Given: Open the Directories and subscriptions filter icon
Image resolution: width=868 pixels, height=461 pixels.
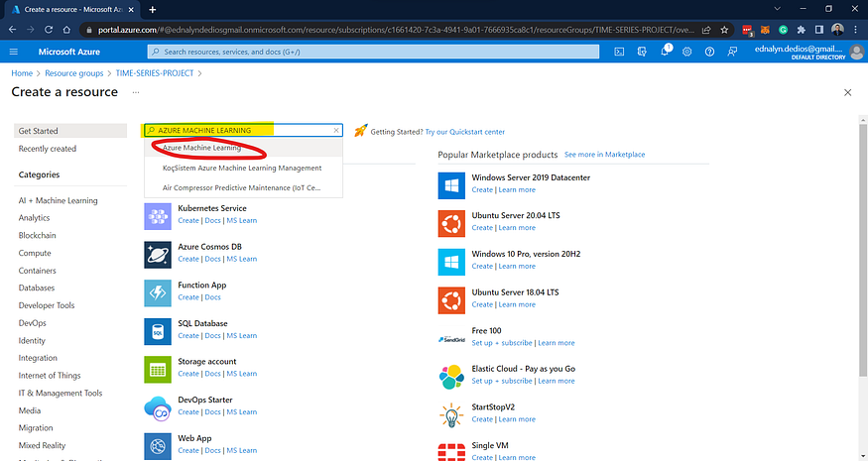Looking at the screenshot, I should click(642, 52).
